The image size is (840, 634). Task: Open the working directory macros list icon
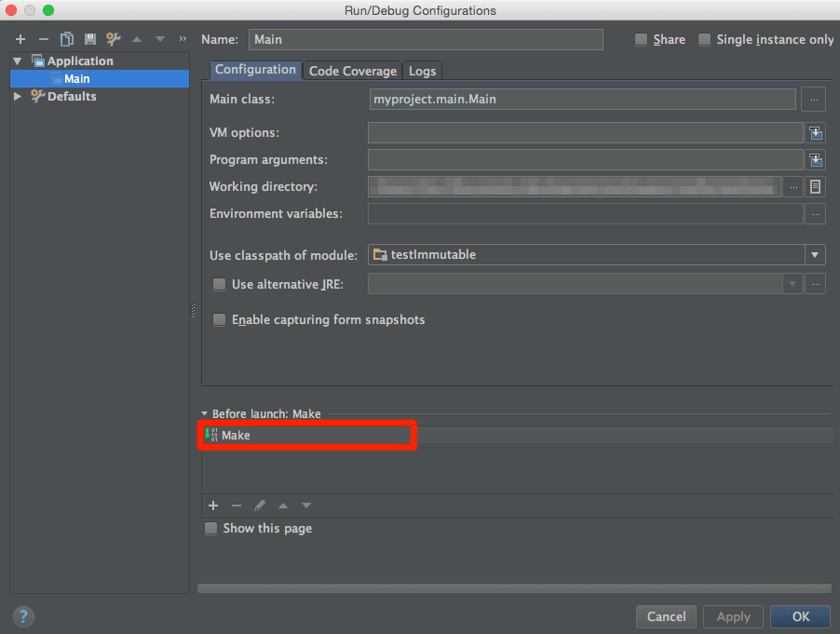pyautogui.click(x=816, y=187)
